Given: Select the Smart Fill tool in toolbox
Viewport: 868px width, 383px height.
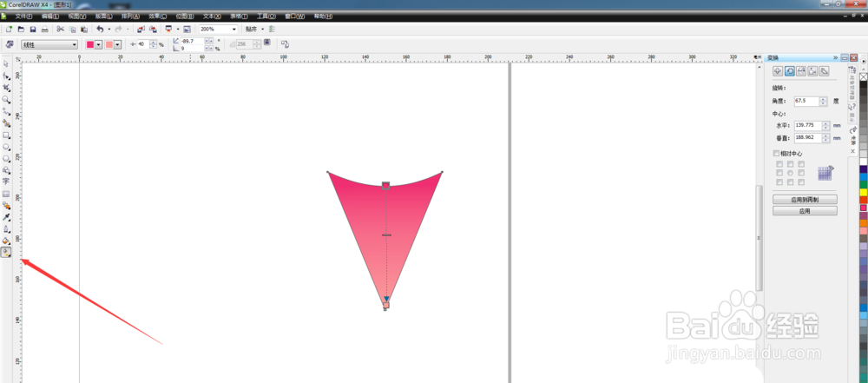Looking at the screenshot, I should click(x=6, y=123).
